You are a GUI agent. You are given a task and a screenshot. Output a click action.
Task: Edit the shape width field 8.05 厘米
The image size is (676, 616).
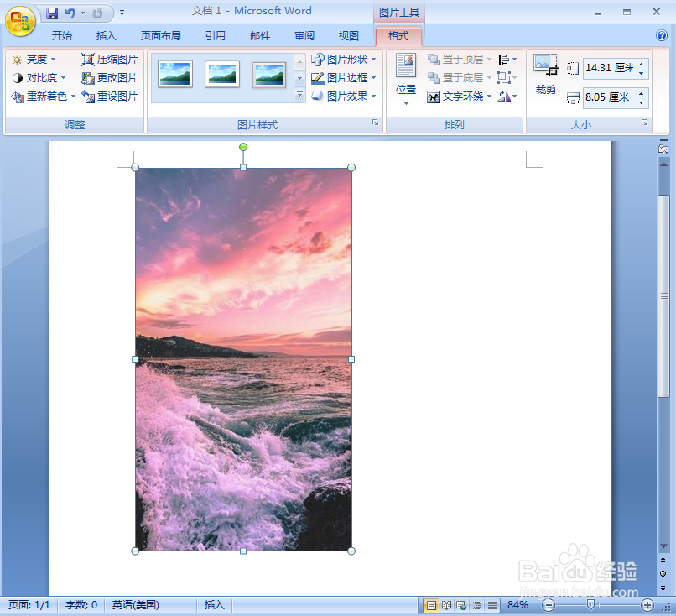pos(609,97)
